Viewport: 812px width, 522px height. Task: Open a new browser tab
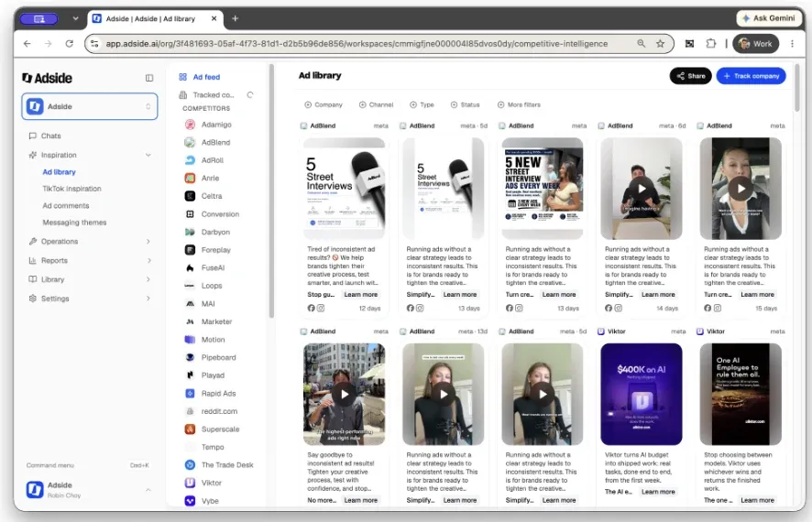[x=236, y=18]
